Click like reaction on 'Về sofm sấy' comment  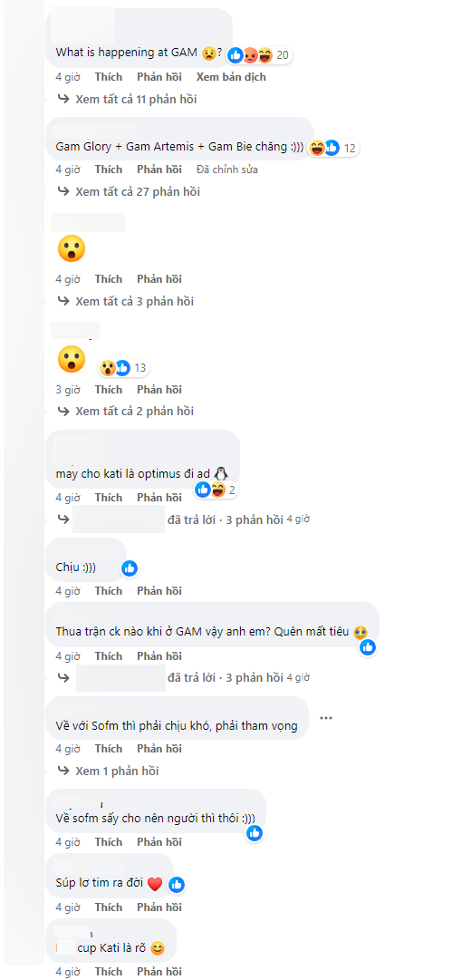click(255, 832)
